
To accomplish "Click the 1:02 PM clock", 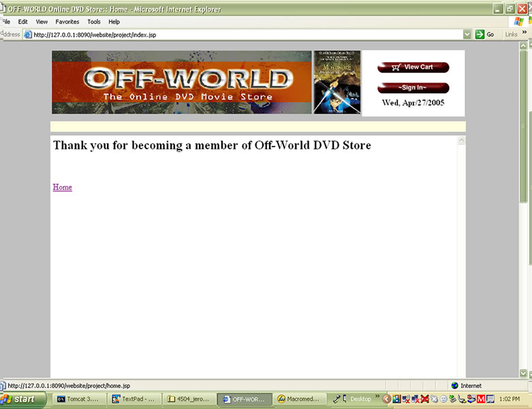I will coord(510,399).
